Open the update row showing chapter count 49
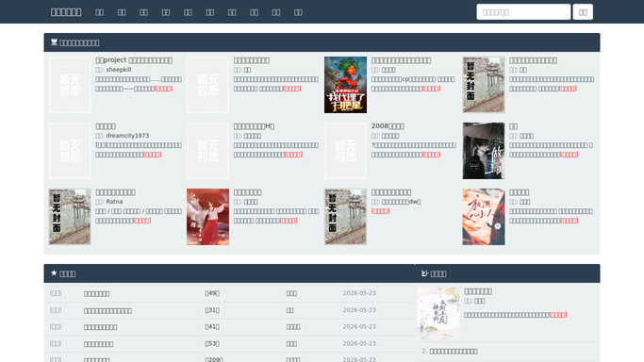This screenshot has height=362, width=644. click(x=228, y=293)
